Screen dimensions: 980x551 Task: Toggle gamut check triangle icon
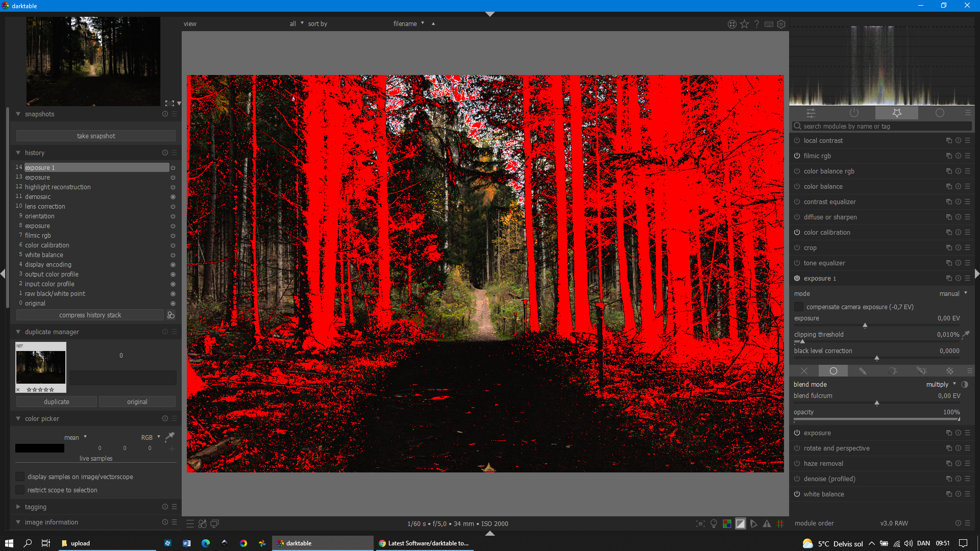coord(767,524)
